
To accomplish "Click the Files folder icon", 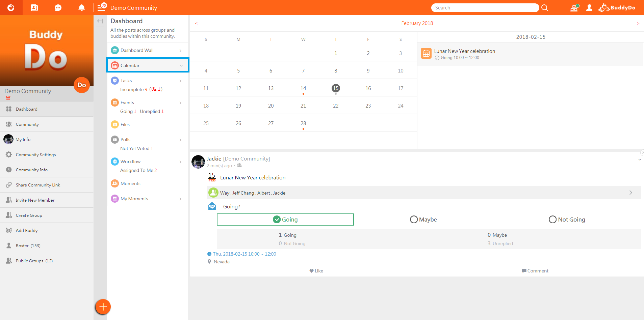I will pyautogui.click(x=115, y=124).
